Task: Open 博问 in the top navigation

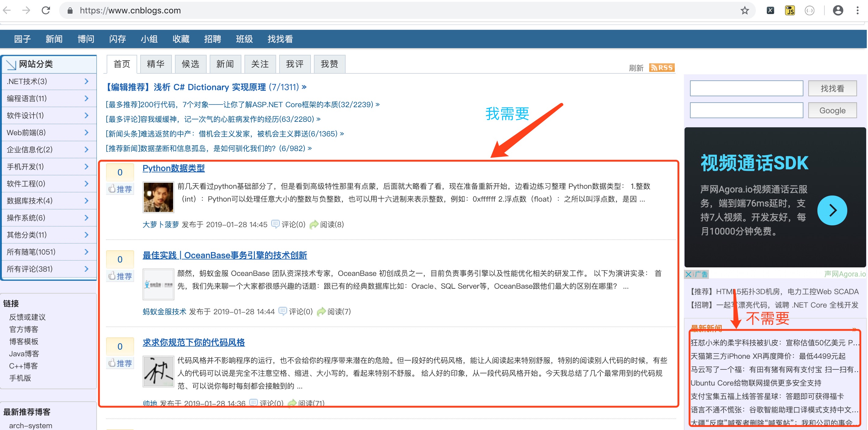Action: 86,39
